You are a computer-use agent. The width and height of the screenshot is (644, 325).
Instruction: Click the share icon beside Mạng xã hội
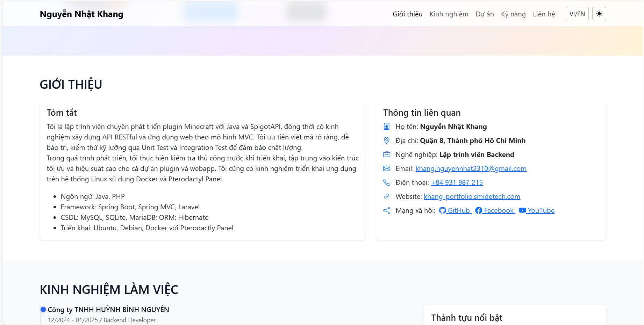387,210
